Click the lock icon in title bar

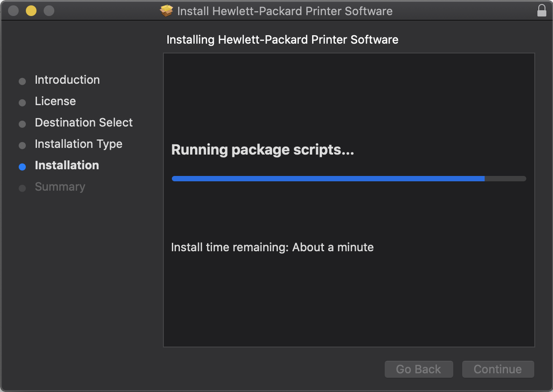click(x=541, y=11)
